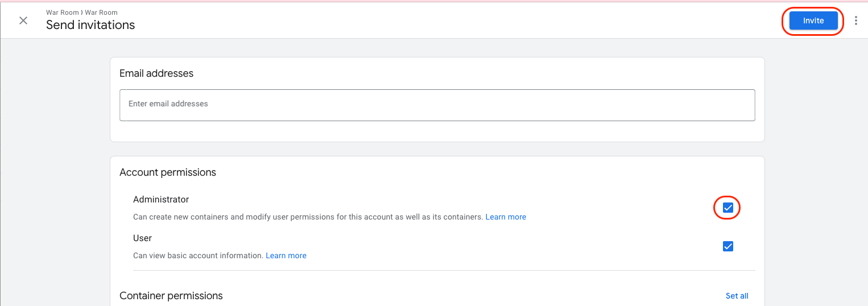The image size is (868, 306).
Task: Uncheck the Administrator permission checkbox
Action: [x=728, y=208]
